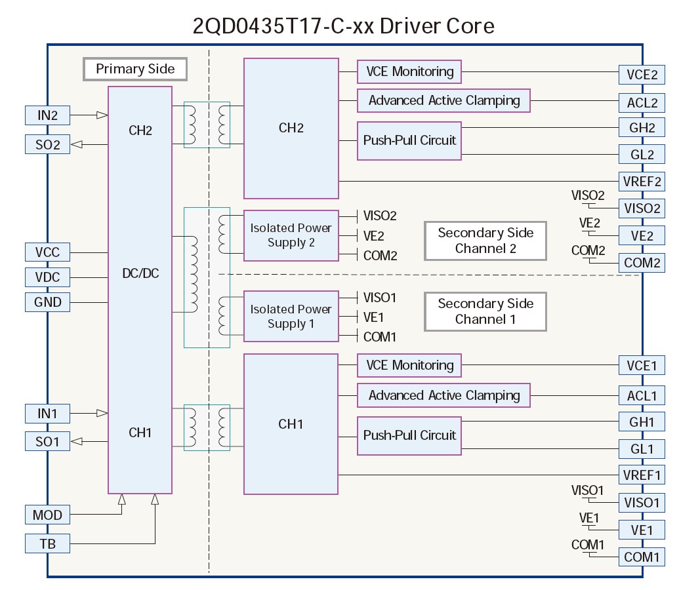Click the Secondary Side Channel 1 label
The height and width of the screenshot is (590, 700).
pyautogui.click(x=485, y=311)
